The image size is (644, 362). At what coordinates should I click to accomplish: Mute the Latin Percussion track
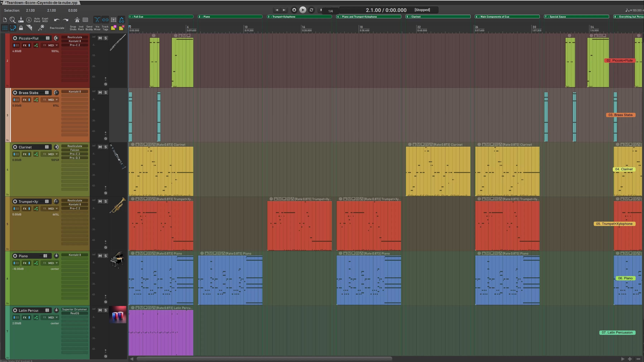pos(100,310)
